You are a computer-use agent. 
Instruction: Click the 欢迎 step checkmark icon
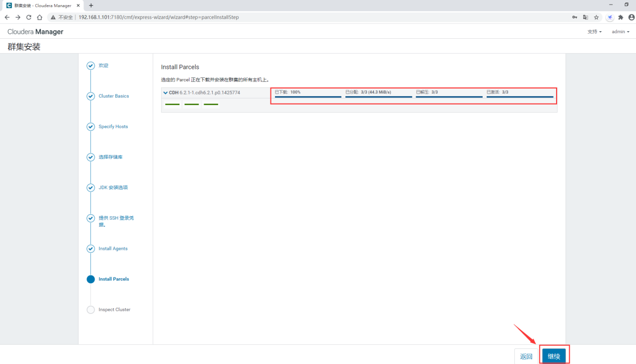pyautogui.click(x=90, y=65)
